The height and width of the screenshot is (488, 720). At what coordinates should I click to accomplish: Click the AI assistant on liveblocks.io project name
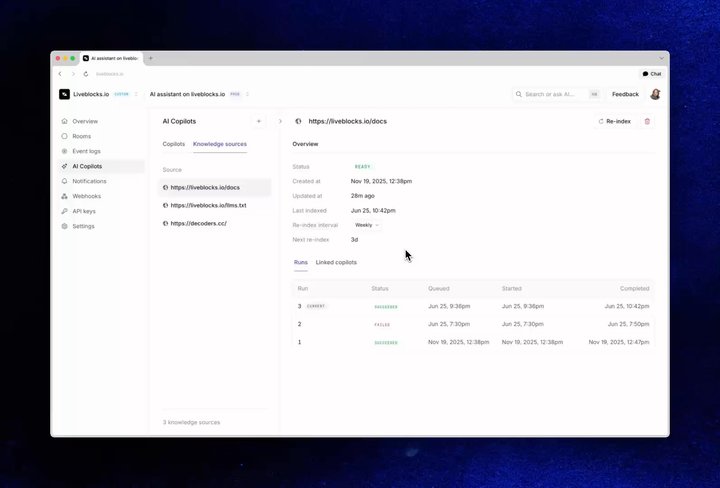(x=187, y=94)
